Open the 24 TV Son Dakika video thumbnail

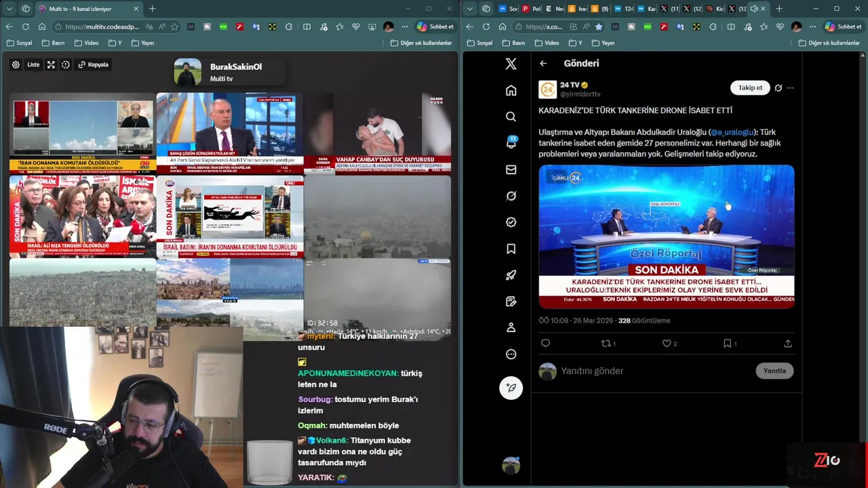click(x=666, y=237)
